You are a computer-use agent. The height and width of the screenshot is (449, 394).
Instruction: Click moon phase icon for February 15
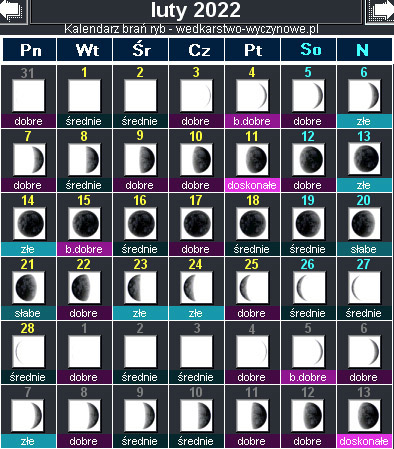click(x=84, y=223)
